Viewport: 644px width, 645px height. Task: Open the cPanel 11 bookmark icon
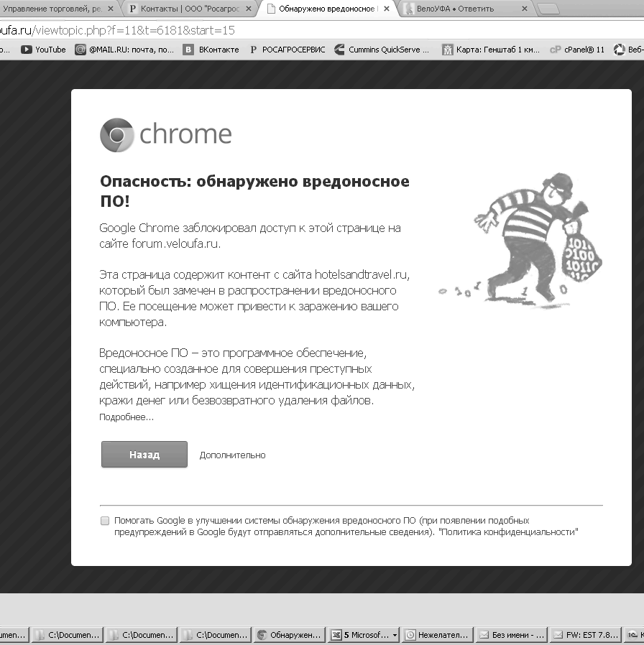[x=556, y=50]
